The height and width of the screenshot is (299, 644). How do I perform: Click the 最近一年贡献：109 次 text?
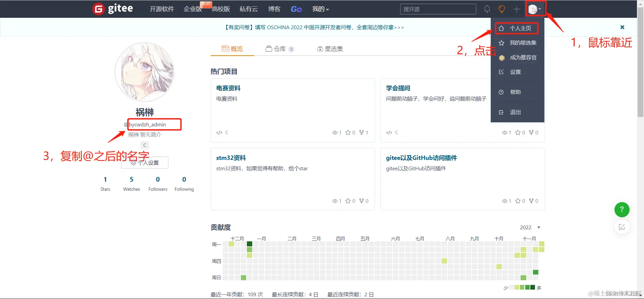237,294
